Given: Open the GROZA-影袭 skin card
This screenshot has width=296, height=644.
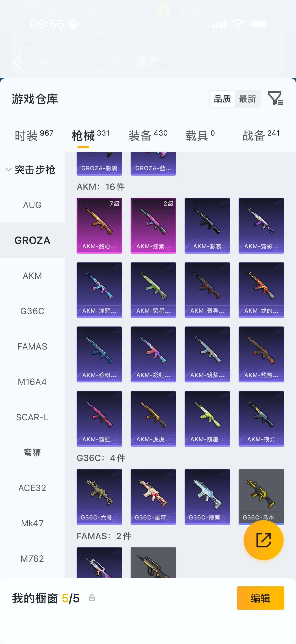Looking at the screenshot, I should [x=99, y=164].
